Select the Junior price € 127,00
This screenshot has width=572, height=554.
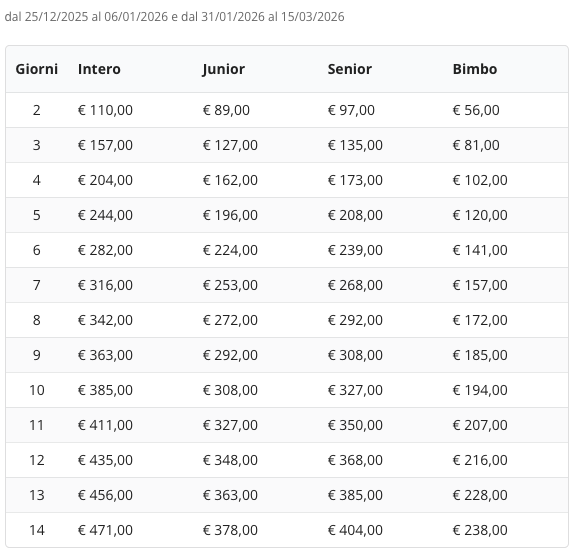230,145
